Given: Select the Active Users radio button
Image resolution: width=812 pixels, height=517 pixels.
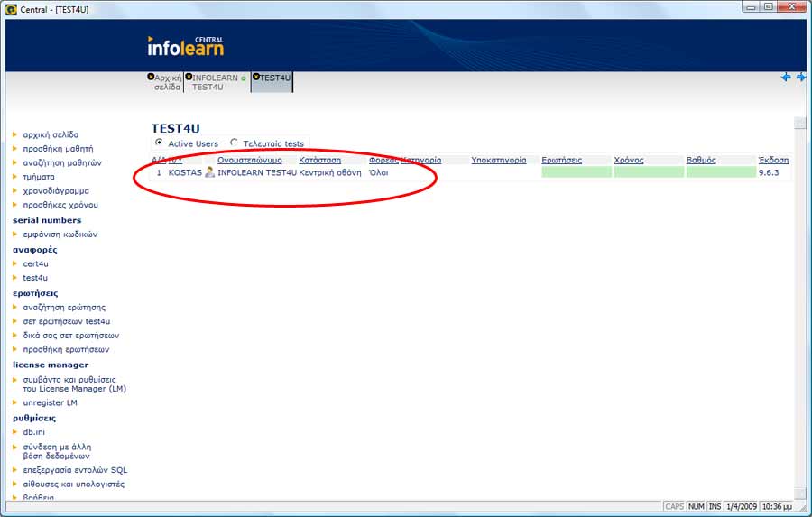Looking at the screenshot, I should (x=159, y=143).
